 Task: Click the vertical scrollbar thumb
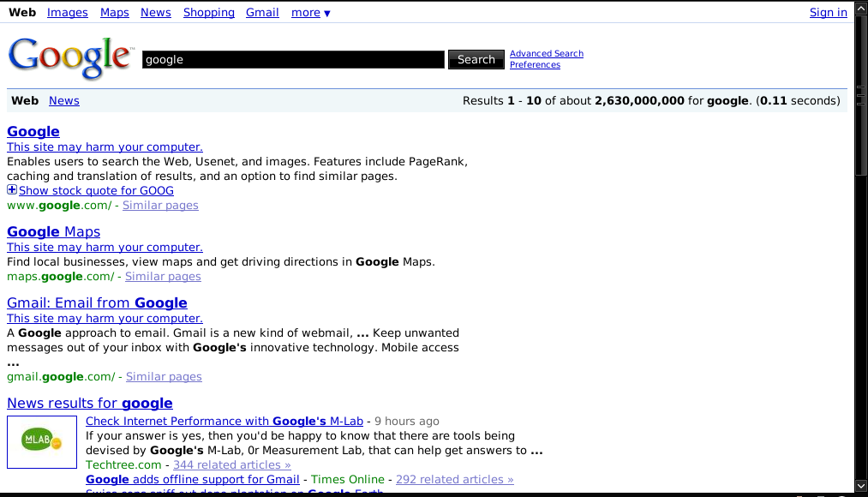coord(861,95)
